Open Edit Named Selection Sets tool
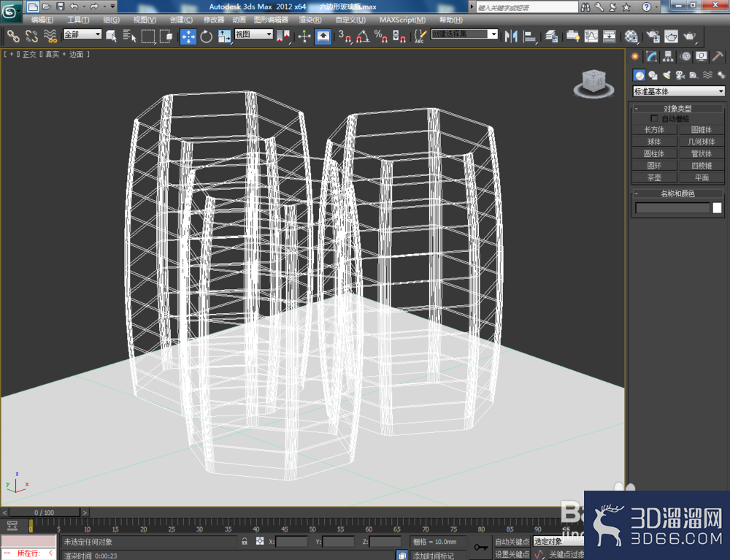This screenshot has height=560, width=730. click(x=420, y=37)
